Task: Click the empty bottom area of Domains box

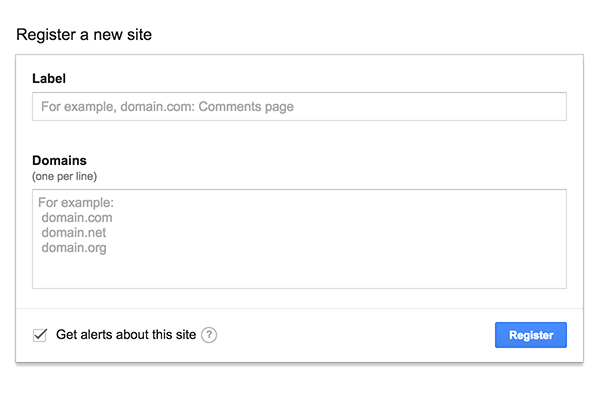Action: [300, 273]
